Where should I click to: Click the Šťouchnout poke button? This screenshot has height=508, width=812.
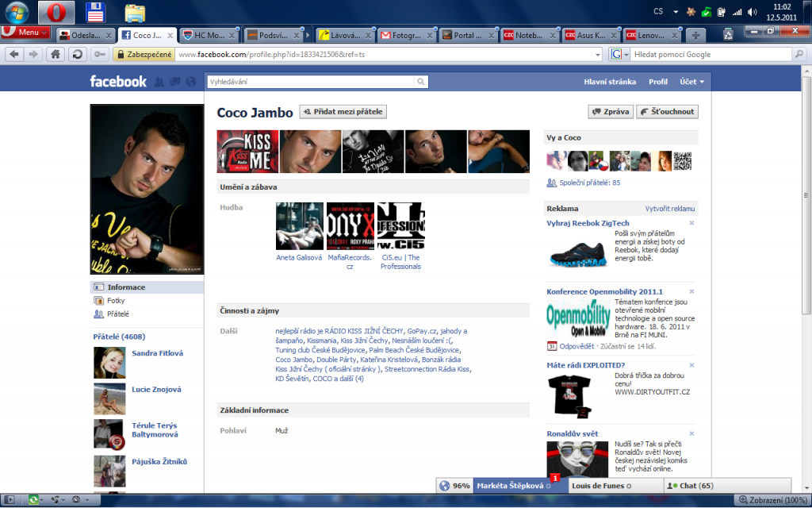[x=667, y=111]
